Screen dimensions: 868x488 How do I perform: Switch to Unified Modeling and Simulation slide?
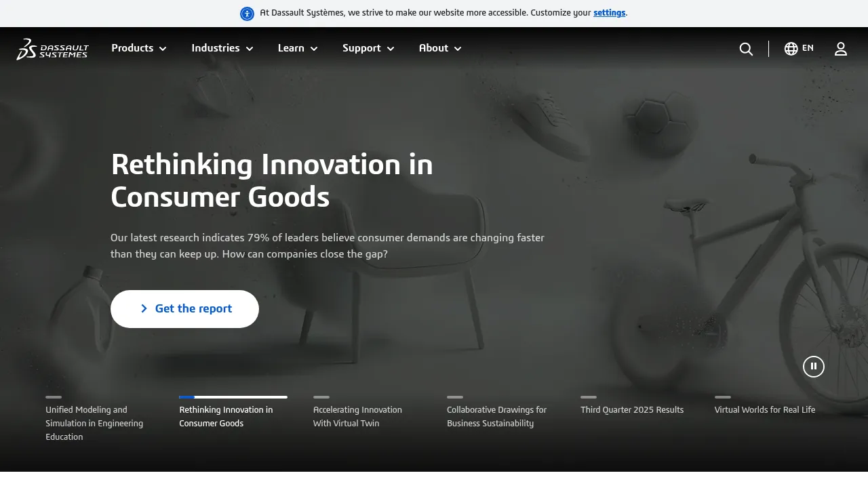pyautogui.click(x=99, y=419)
